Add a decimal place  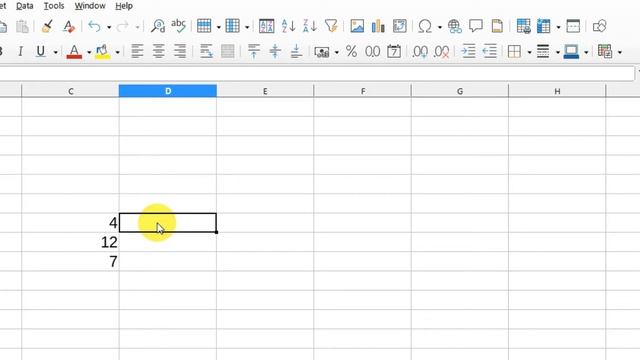coord(420,52)
